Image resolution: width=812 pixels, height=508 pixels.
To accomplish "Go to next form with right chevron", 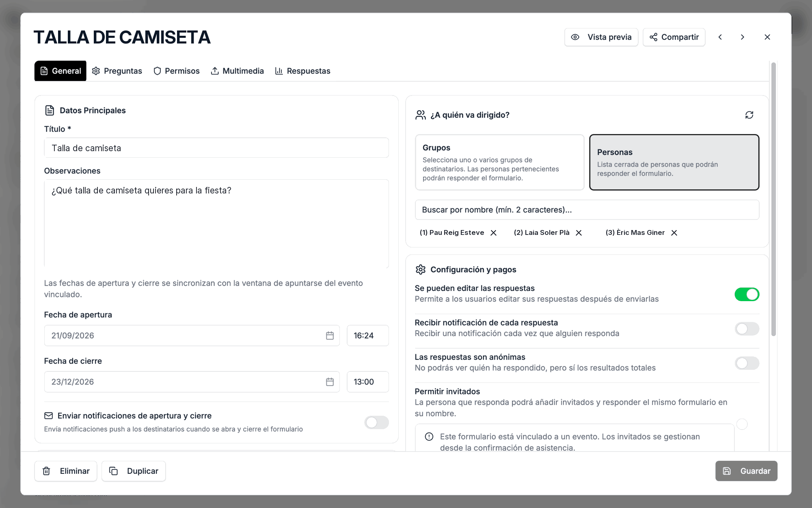I will click(743, 37).
